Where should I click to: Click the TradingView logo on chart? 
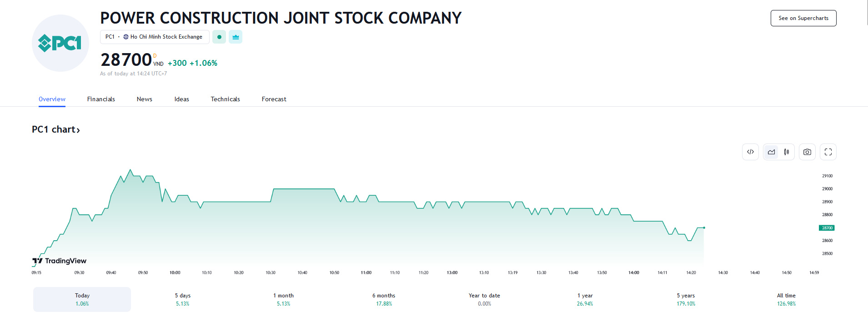(x=60, y=261)
